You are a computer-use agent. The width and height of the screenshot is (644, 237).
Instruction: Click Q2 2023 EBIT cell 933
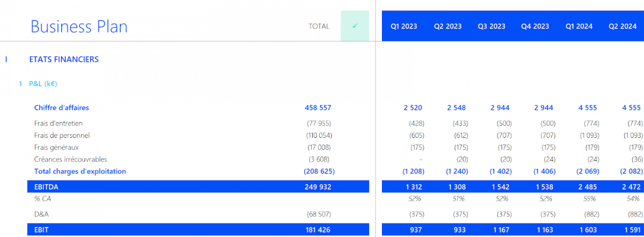[x=460, y=230]
